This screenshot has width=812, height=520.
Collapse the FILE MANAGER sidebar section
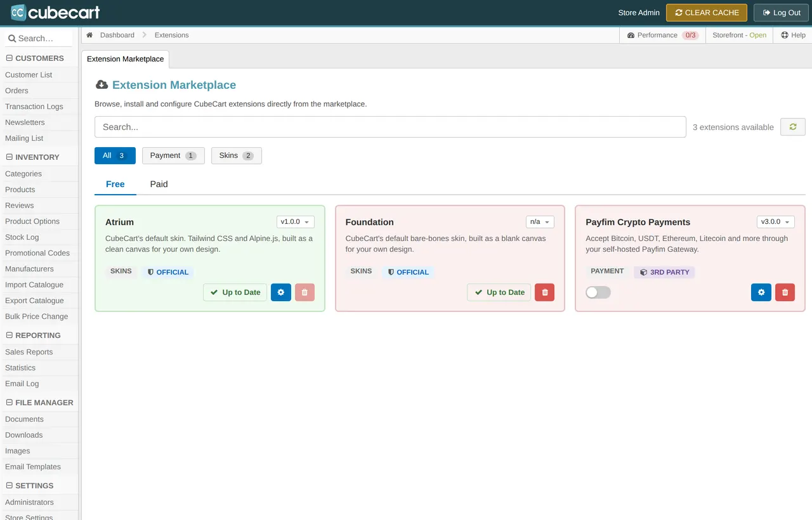pos(39,403)
